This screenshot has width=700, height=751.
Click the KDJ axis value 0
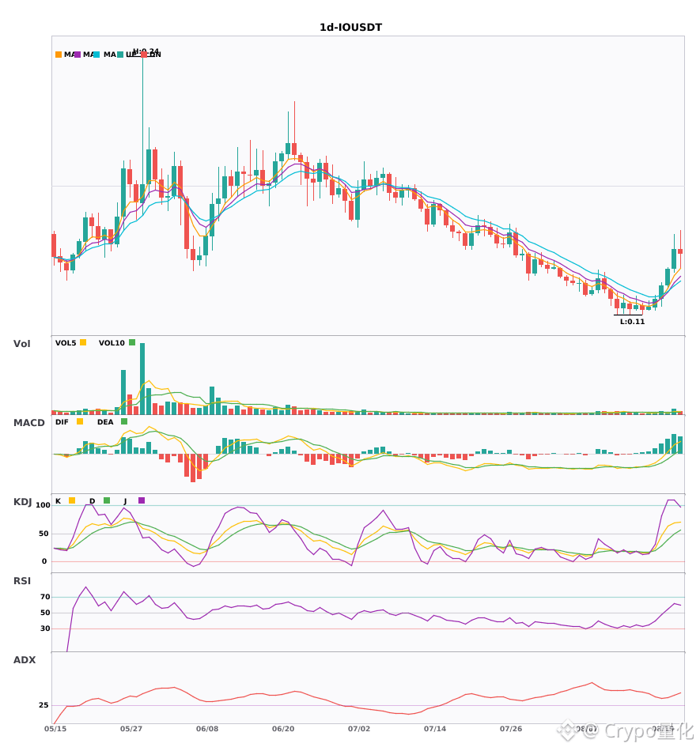pyautogui.click(x=44, y=561)
